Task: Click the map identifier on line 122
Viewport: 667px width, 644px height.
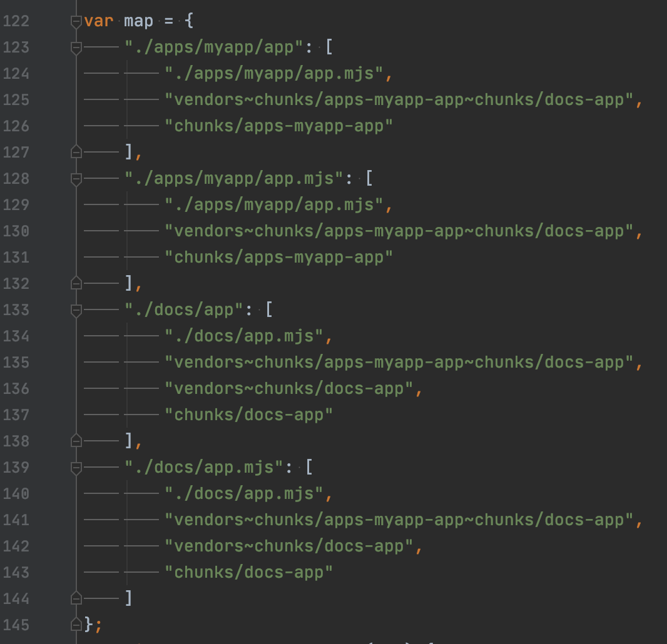Action: click(139, 21)
